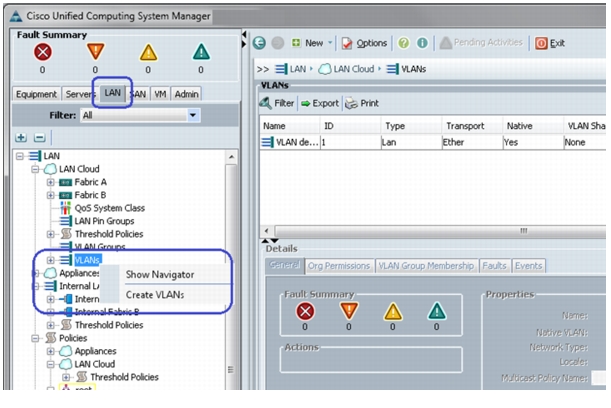
Task: Sort by the Type column header
Action: pos(411,126)
